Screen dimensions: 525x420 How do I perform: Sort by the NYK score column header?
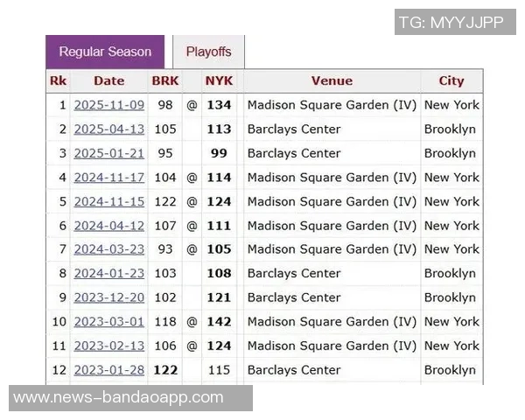[x=219, y=81]
